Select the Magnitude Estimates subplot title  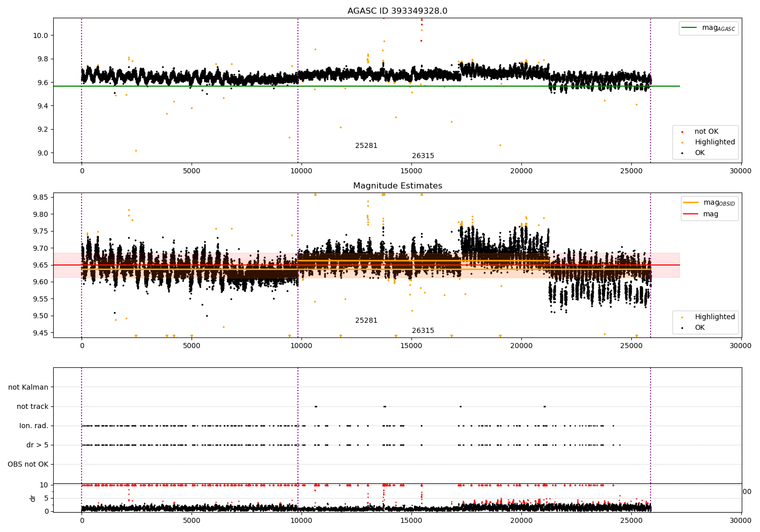click(x=397, y=186)
